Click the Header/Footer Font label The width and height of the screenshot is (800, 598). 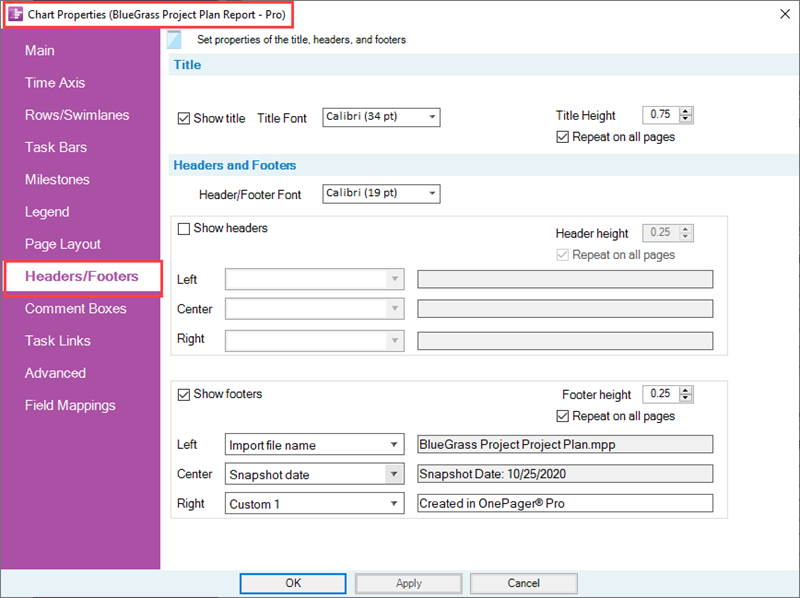[250, 195]
